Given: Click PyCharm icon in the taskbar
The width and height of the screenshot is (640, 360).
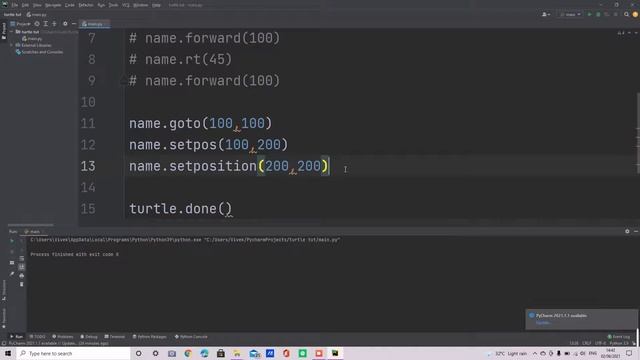Looking at the screenshot, I should (x=335, y=353).
